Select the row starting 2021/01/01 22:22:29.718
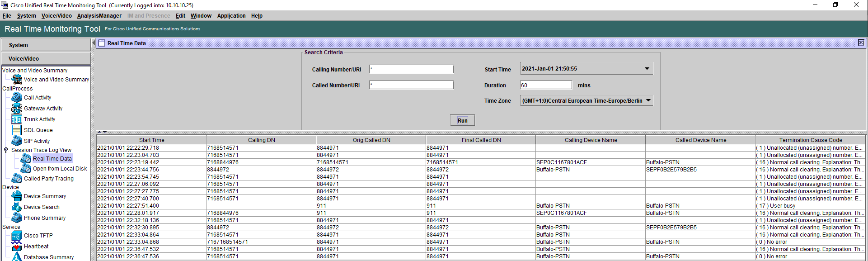Viewport: 868px width, 261px height. click(x=481, y=147)
